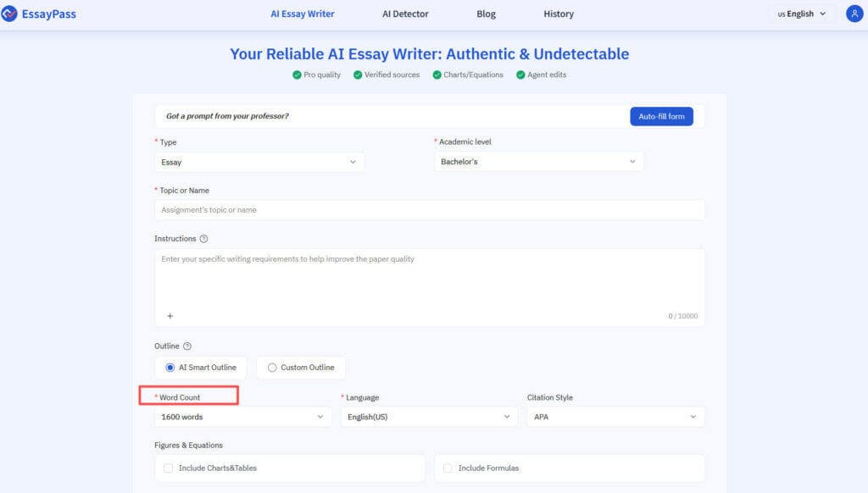Expand the Citation Style APA dropdown

615,417
